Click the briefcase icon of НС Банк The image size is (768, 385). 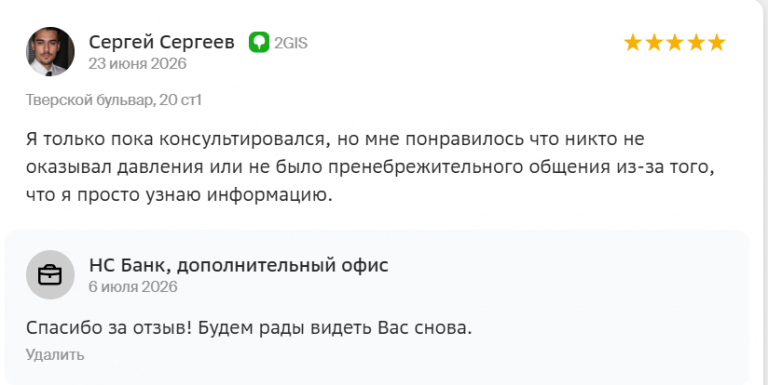[50, 275]
